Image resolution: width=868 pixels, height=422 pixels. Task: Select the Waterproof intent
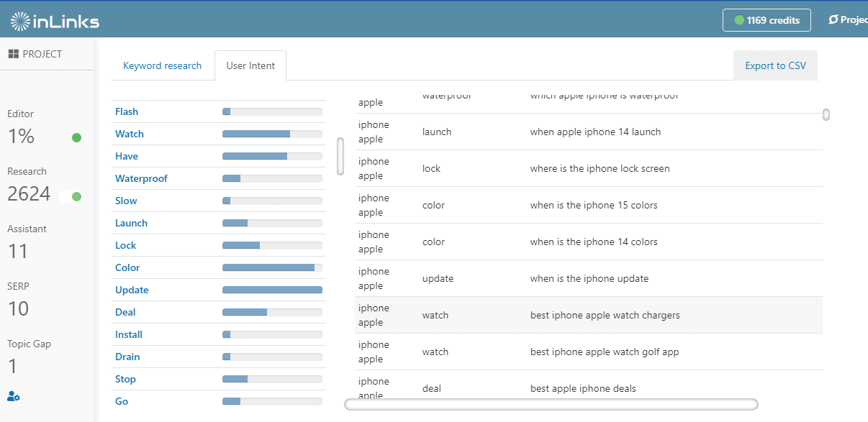(141, 178)
